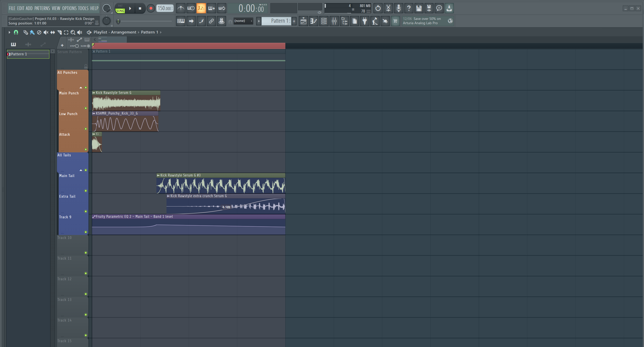The width and height of the screenshot is (644, 347).
Task: Mute the Main Punch track
Action: click(x=86, y=108)
